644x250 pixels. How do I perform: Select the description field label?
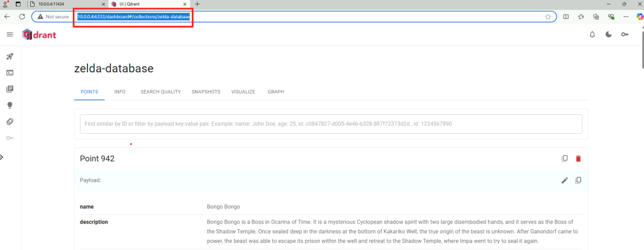94,222
